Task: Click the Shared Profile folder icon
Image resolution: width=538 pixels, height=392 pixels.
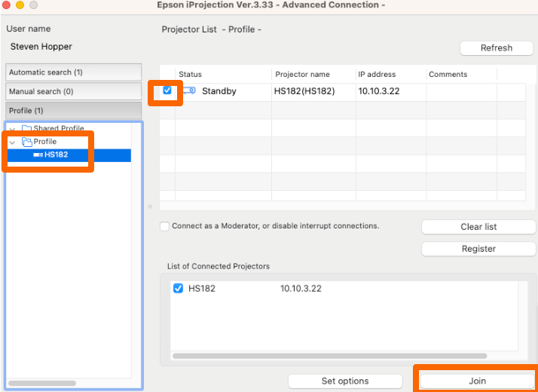Action: point(26,128)
